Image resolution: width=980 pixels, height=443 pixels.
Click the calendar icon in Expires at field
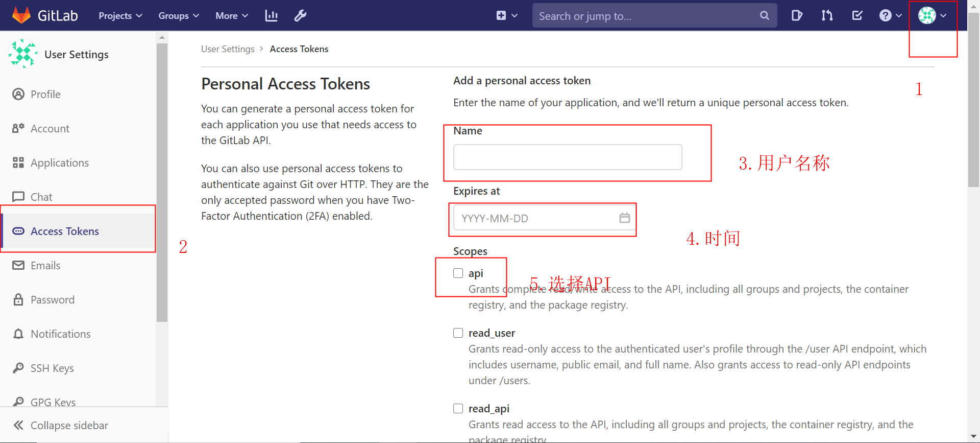pyautogui.click(x=624, y=218)
